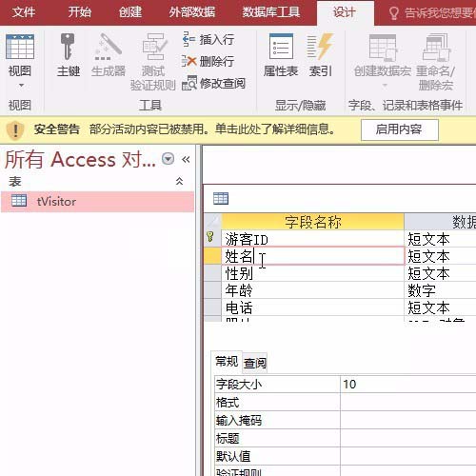Click the security warning shield icon

pyautogui.click(x=15, y=129)
